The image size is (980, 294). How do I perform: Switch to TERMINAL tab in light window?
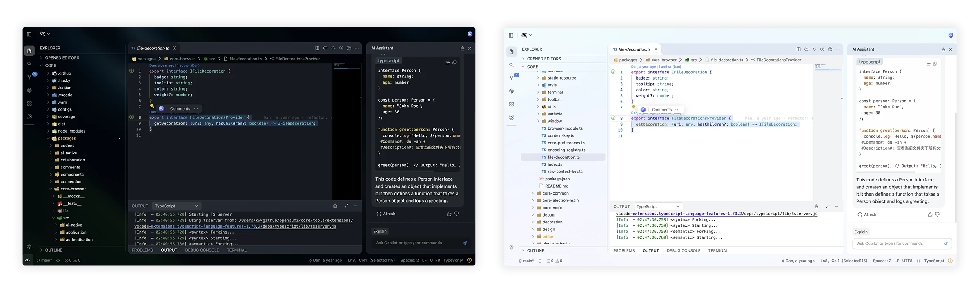[718, 251]
